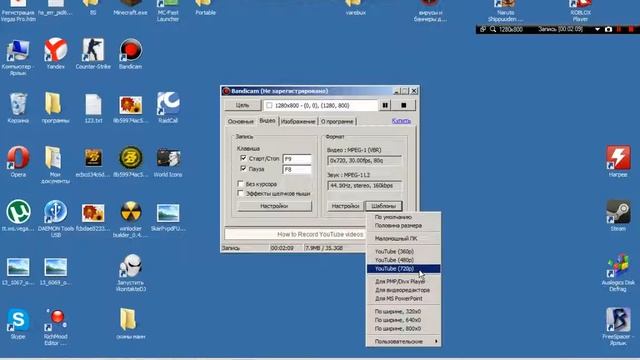The width and height of the screenshot is (640, 360).
Task: Follow the Купить link
Action: click(x=401, y=121)
